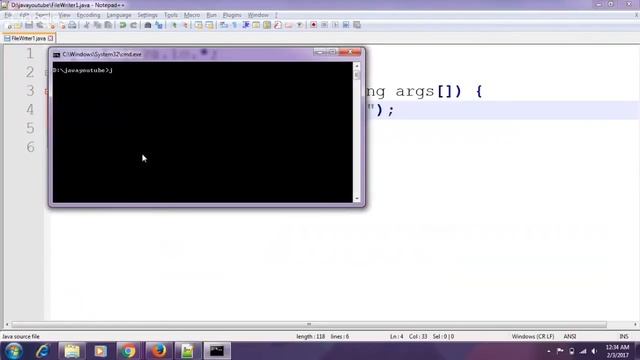The height and width of the screenshot is (360, 640).
Task: Open Firefox from the taskbar
Action: coord(158,351)
